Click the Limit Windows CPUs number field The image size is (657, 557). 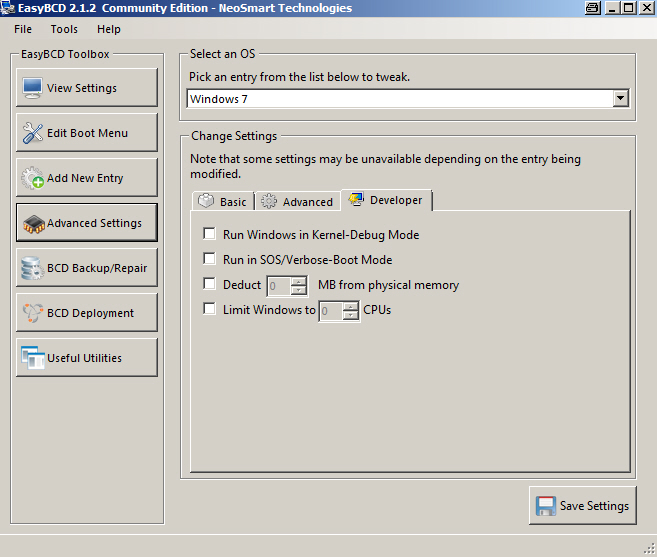[331, 311]
